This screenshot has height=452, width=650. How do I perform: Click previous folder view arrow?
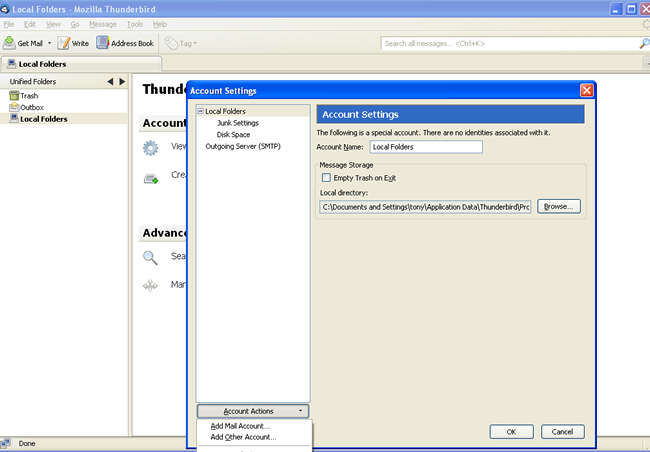click(110, 81)
